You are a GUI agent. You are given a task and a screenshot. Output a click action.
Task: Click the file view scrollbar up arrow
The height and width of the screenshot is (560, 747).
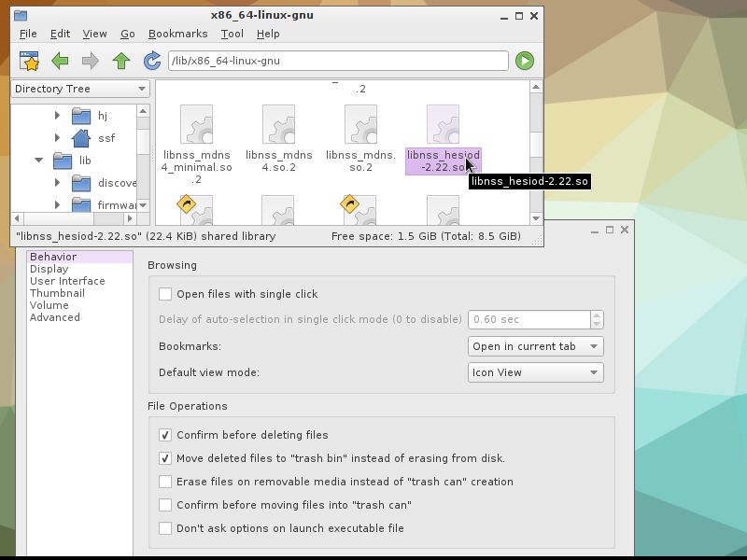point(536,87)
